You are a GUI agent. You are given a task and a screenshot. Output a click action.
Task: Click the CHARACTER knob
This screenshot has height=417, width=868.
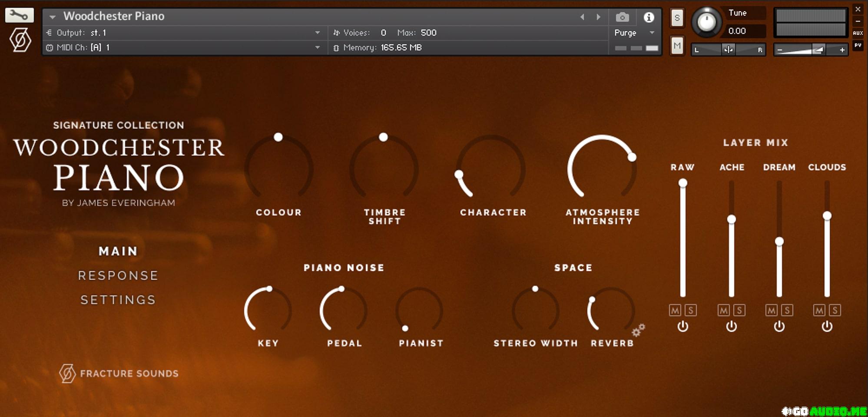click(490, 168)
